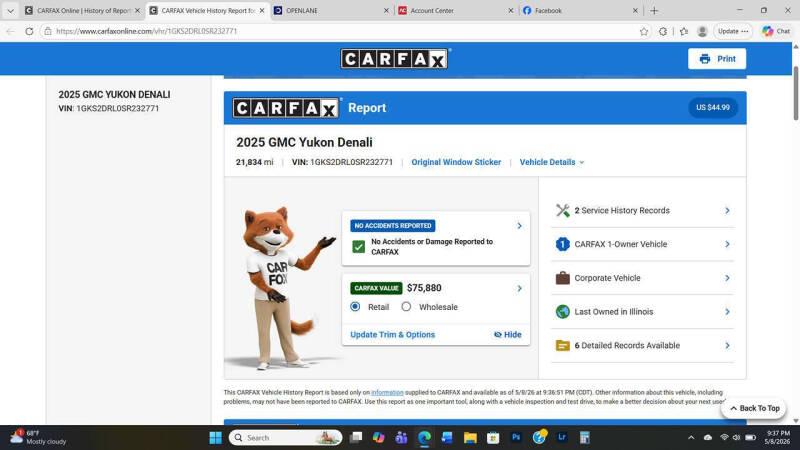
Task: Click the wrench service history icon
Action: (x=562, y=210)
